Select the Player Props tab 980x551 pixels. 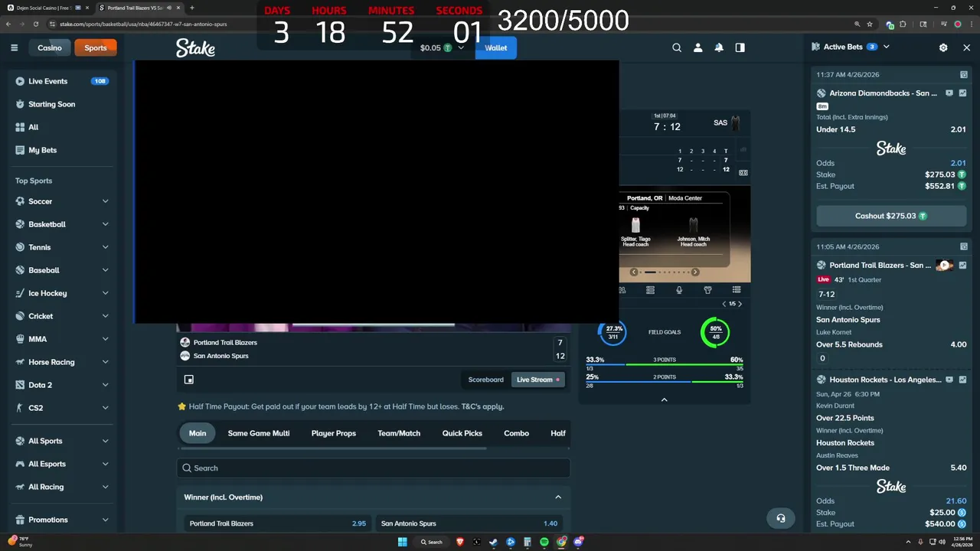334,433
